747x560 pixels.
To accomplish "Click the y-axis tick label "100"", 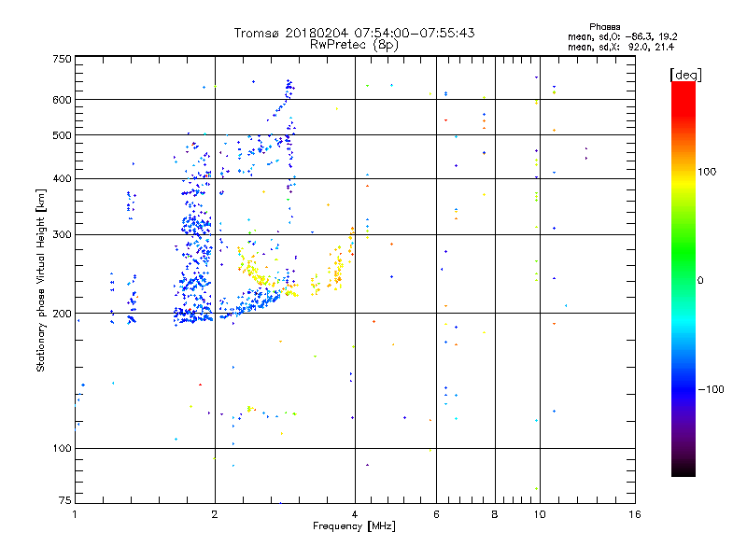I will point(62,448).
